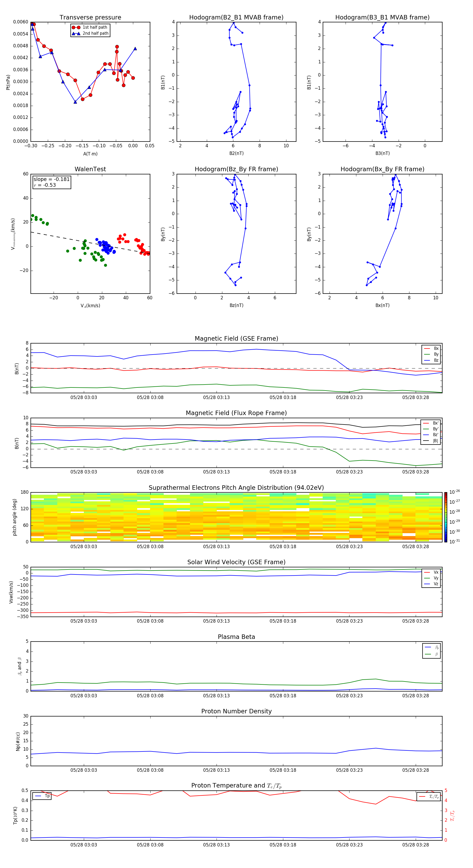Click the "B3(nT)" x-axis label
Screen dimensions: 473x868
click(x=382, y=153)
